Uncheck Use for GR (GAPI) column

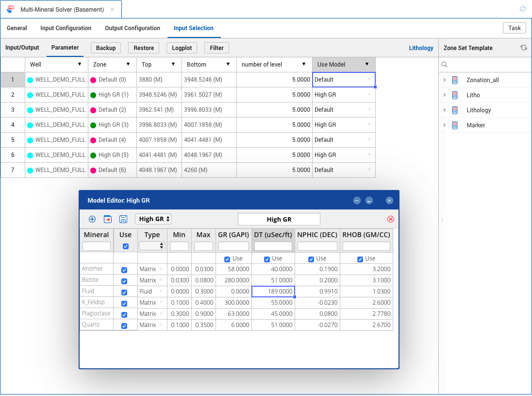point(227,259)
